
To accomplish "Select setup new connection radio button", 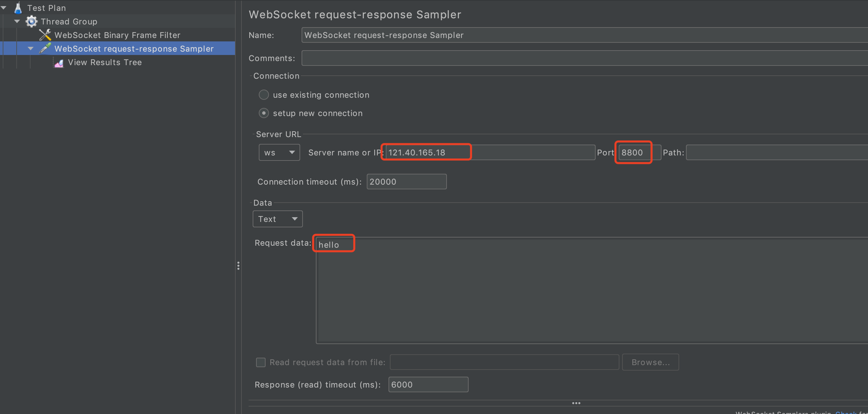I will (x=264, y=113).
